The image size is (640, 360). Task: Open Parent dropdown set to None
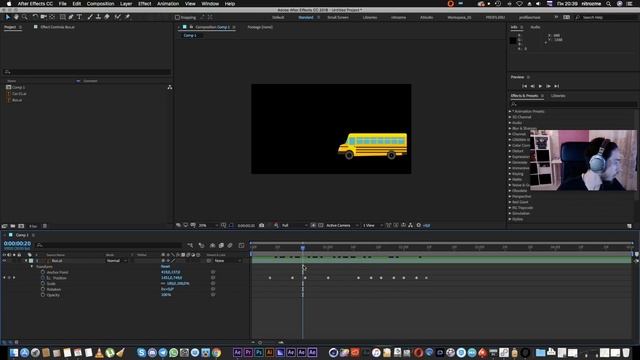pyautogui.click(x=227, y=261)
